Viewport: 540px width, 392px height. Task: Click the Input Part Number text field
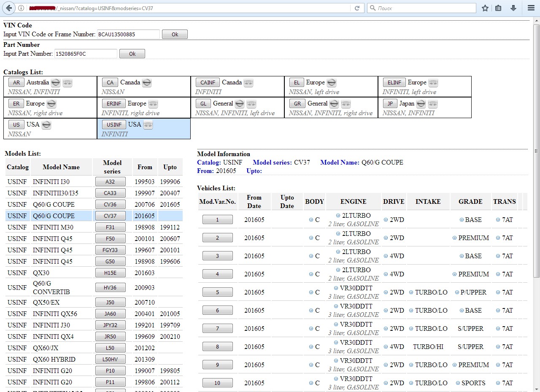86,54
